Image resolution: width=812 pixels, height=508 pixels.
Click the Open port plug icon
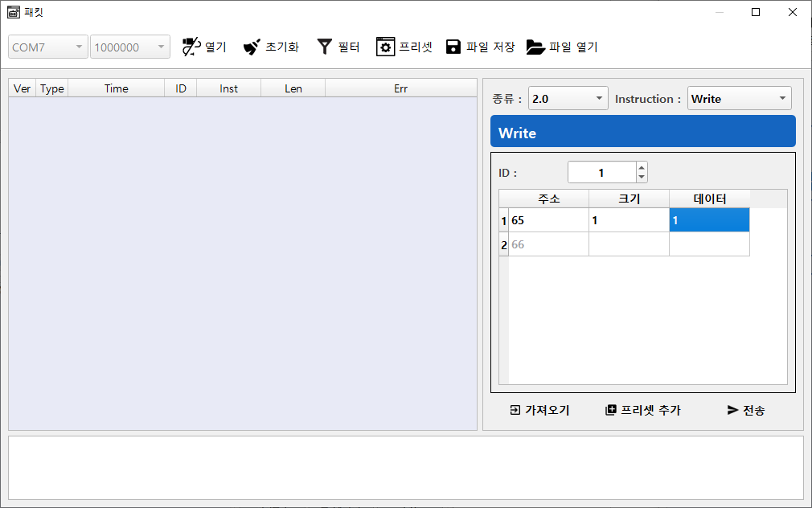191,47
